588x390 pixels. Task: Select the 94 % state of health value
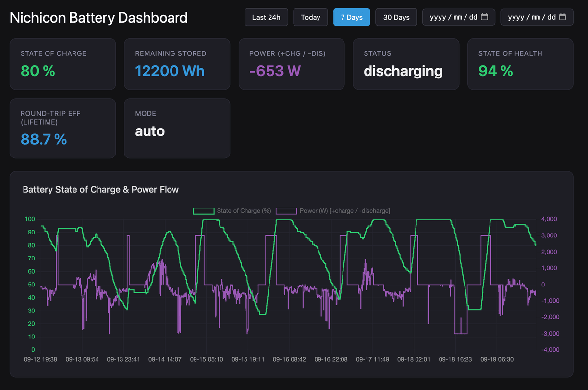(495, 71)
